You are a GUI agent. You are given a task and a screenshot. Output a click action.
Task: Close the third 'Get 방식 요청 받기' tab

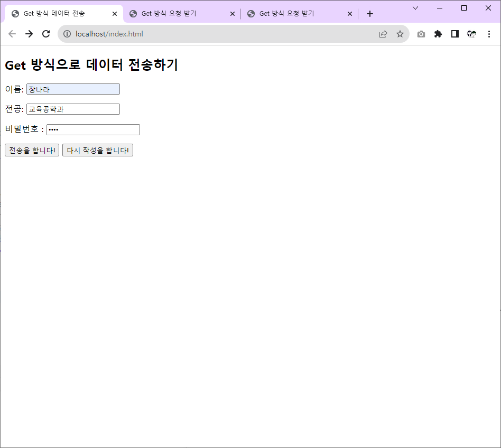pyautogui.click(x=349, y=14)
